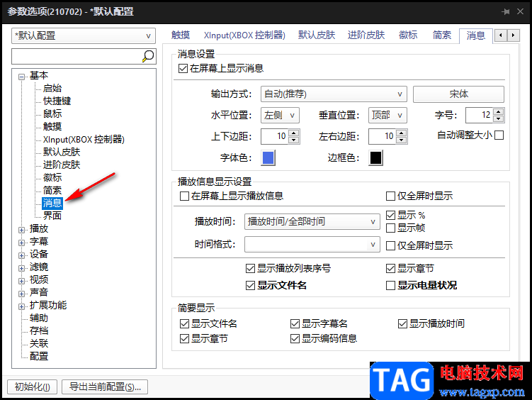Switch to the 简索 tab

pyautogui.click(x=442, y=35)
